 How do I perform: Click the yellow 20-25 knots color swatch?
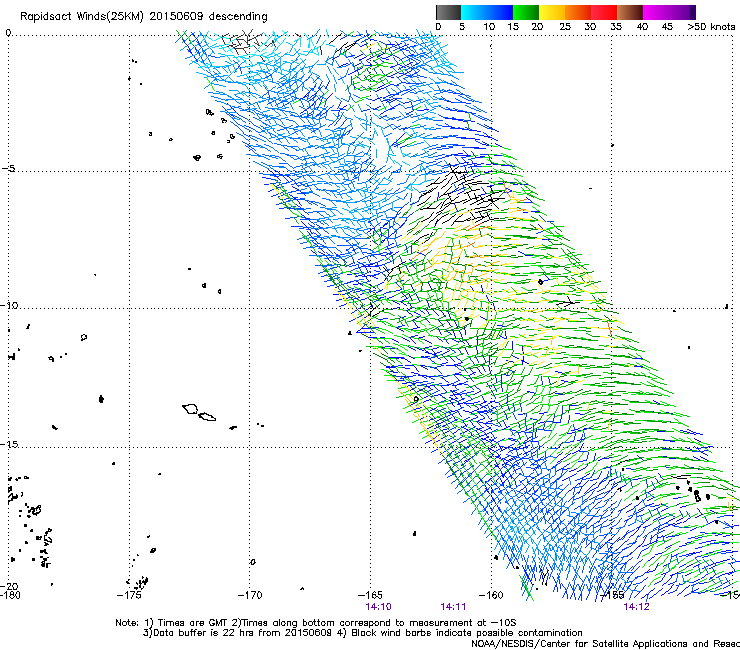pyautogui.click(x=552, y=12)
